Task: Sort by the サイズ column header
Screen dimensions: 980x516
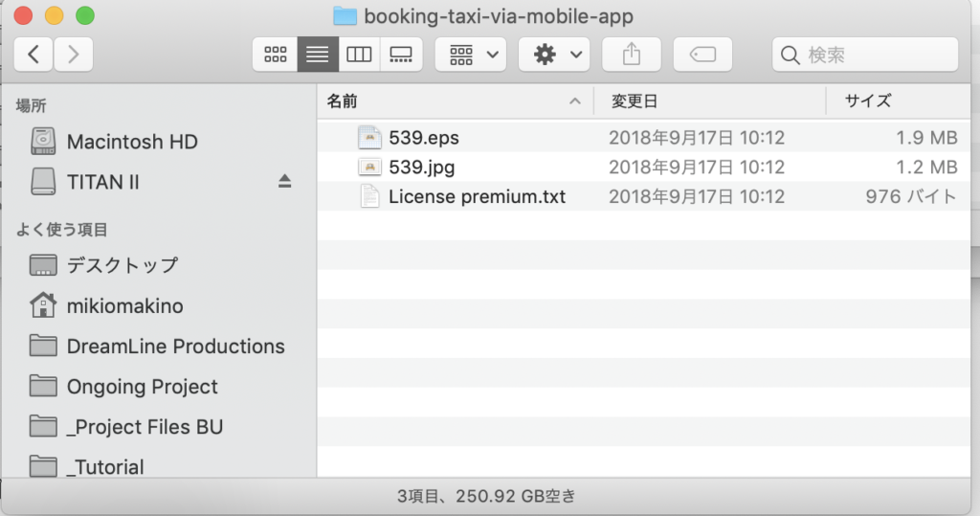Action: [898, 101]
